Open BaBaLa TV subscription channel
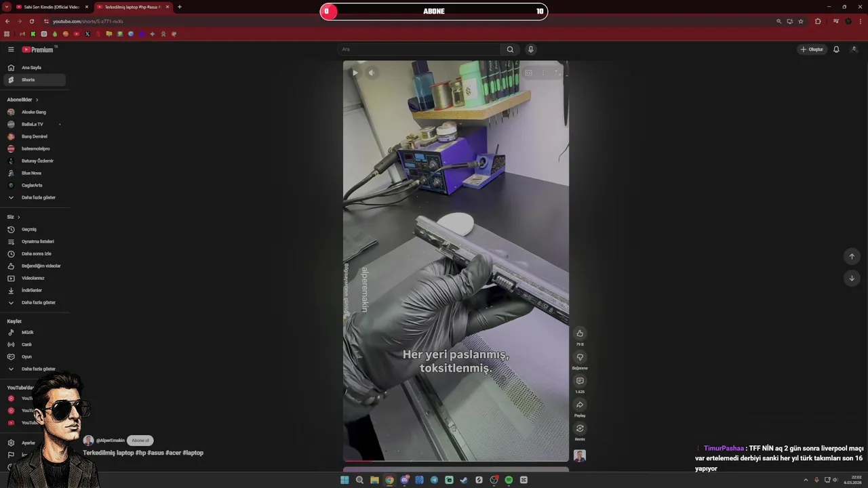The width and height of the screenshot is (868, 488). (x=34, y=124)
